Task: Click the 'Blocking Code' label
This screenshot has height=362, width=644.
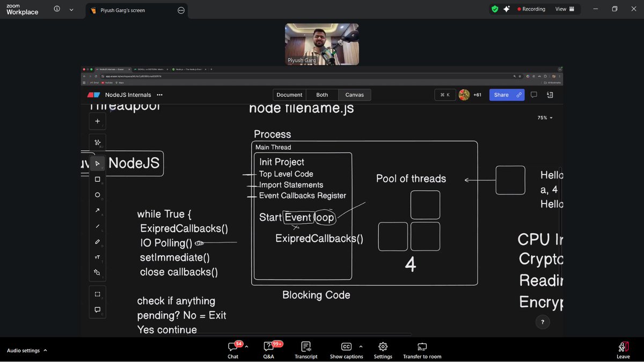Action: click(316, 295)
